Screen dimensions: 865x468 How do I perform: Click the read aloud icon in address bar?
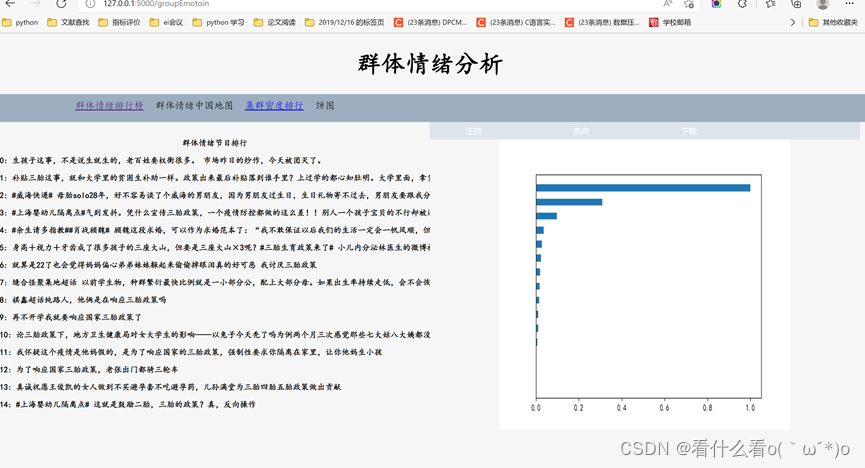[x=668, y=4]
